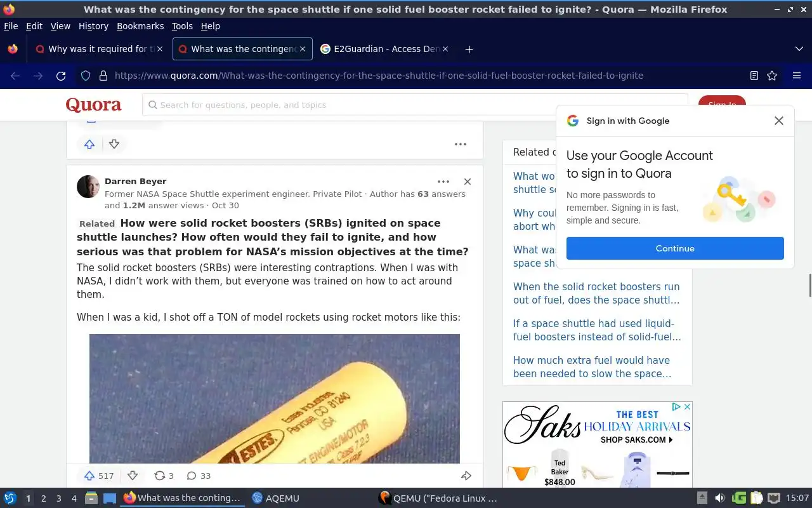Reshare Darren Beyer's answer (3 shares)

point(164,476)
